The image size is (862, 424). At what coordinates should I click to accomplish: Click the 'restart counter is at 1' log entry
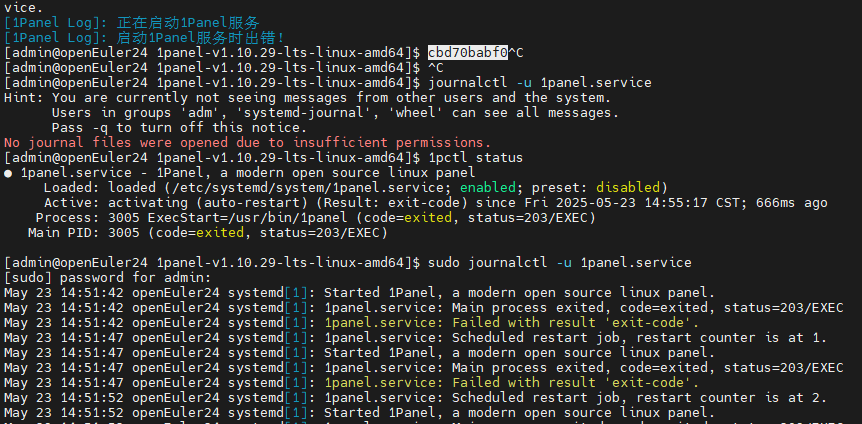[x=415, y=338]
